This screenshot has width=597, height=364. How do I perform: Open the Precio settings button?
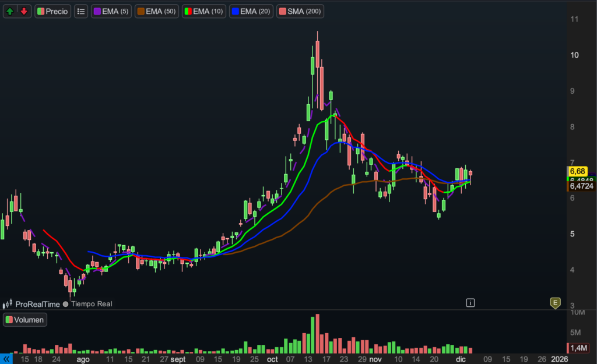click(52, 11)
